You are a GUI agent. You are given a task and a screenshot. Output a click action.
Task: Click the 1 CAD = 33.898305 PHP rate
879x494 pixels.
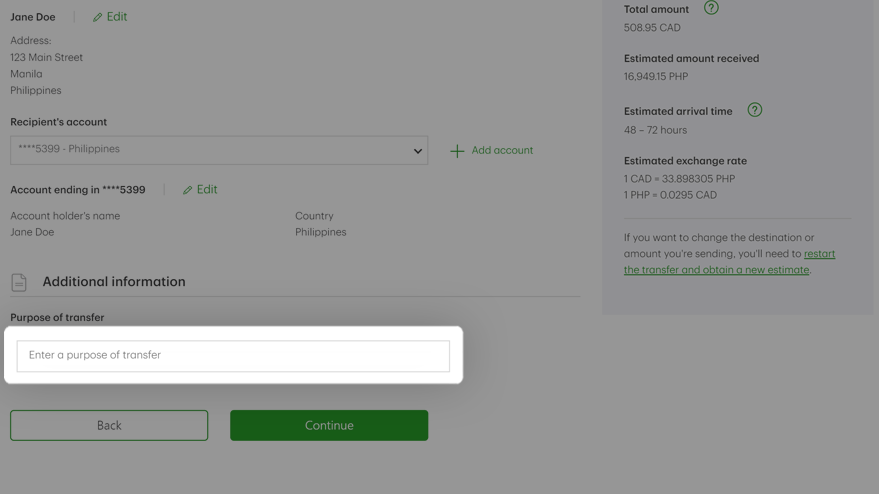click(679, 179)
